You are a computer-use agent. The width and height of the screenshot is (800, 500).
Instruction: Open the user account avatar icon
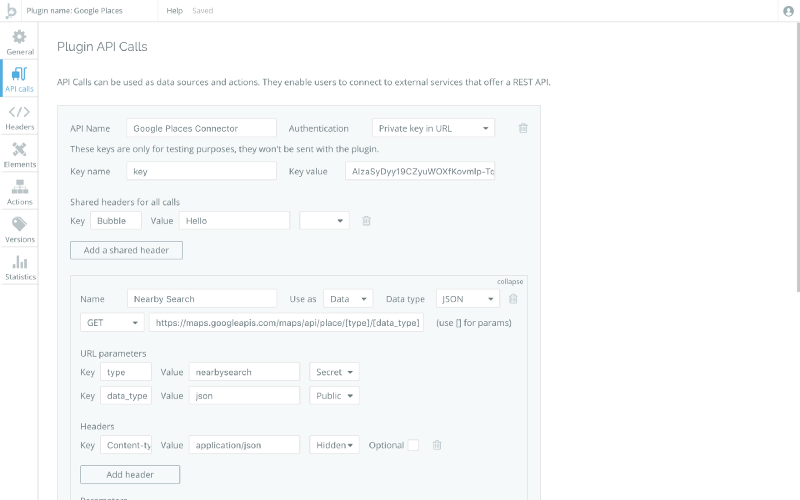point(787,11)
